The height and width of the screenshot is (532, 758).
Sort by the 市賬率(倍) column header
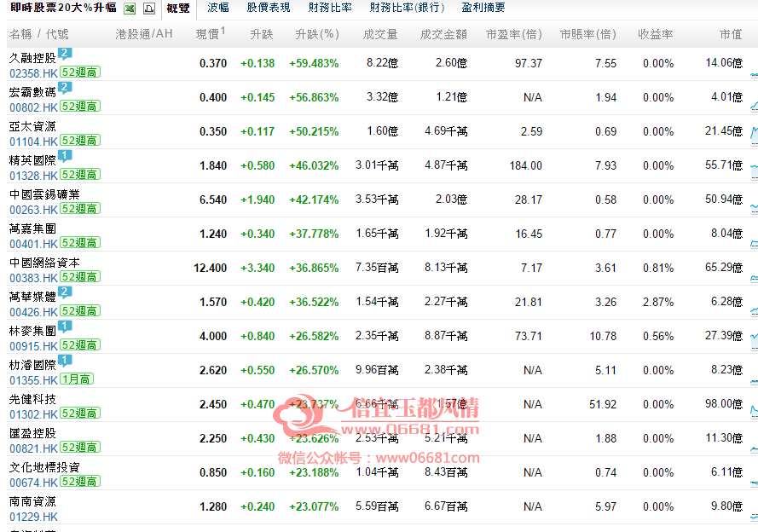click(x=587, y=34)
